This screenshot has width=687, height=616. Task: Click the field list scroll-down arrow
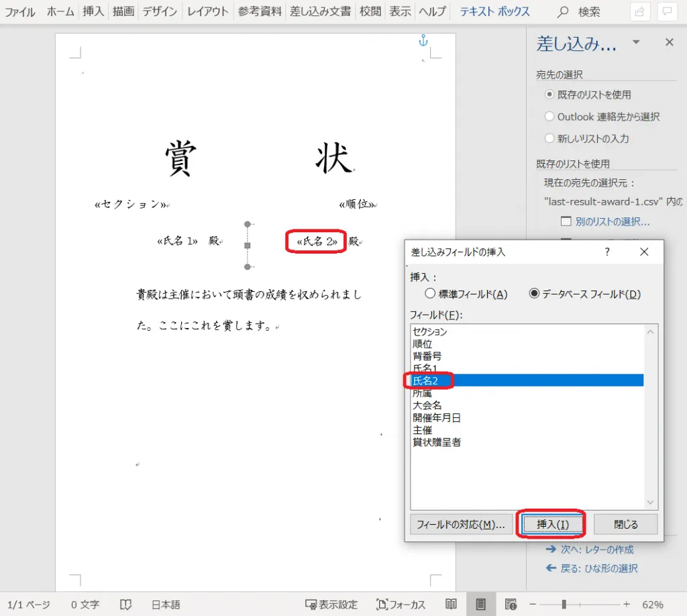click(649, 502)
